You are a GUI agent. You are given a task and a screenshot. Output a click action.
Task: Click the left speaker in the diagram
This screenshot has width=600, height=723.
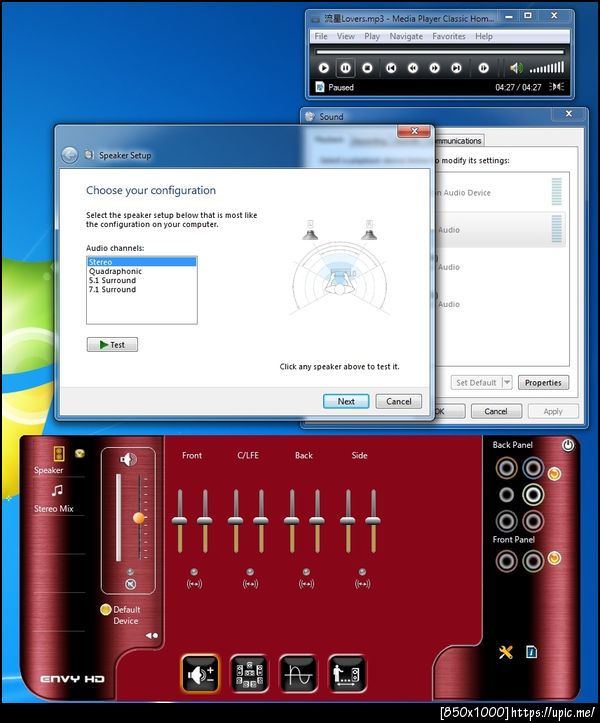tap(310, 231)
